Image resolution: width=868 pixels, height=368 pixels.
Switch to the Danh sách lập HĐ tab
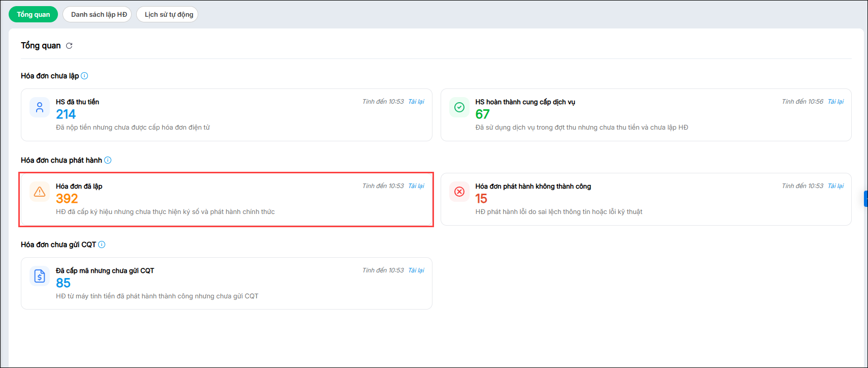tap(99, 14)
